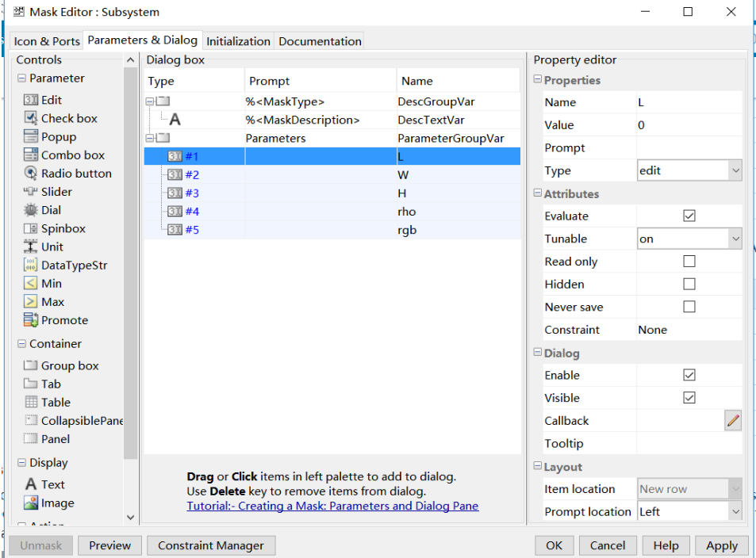This screenshot has height=558, width=756.
Task: Add a Panel container
Action: 47,439
